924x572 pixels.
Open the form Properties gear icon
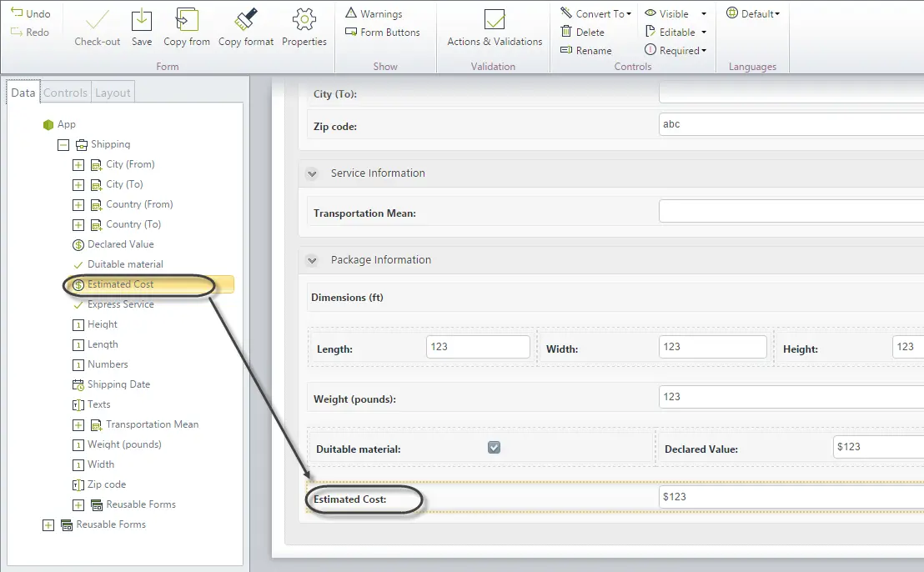[x=304, y=19]
